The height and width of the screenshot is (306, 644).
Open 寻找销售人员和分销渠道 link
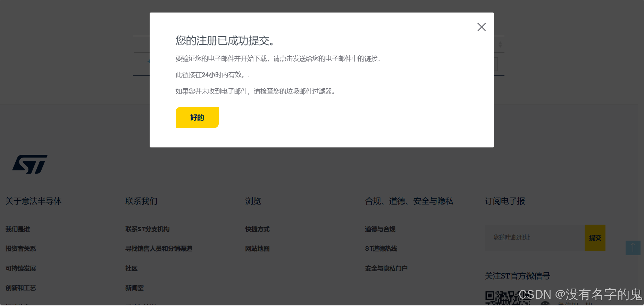(x=159, y=249)
